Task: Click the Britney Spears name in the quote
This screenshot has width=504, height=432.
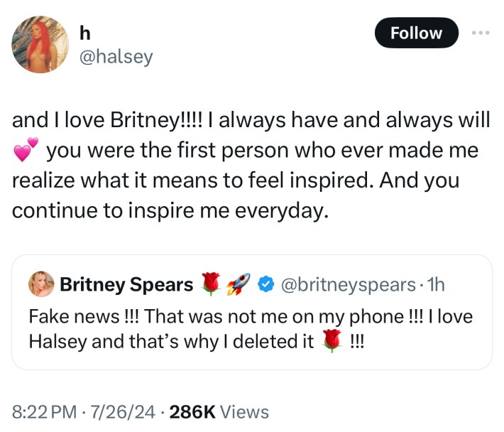Action: click(x=126, y=285)
